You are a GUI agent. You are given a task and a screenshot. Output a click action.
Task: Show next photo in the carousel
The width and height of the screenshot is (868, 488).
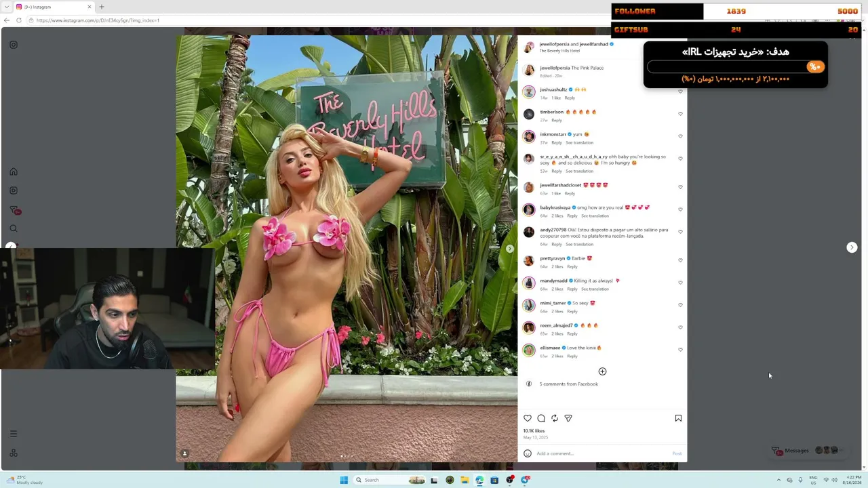510,249
